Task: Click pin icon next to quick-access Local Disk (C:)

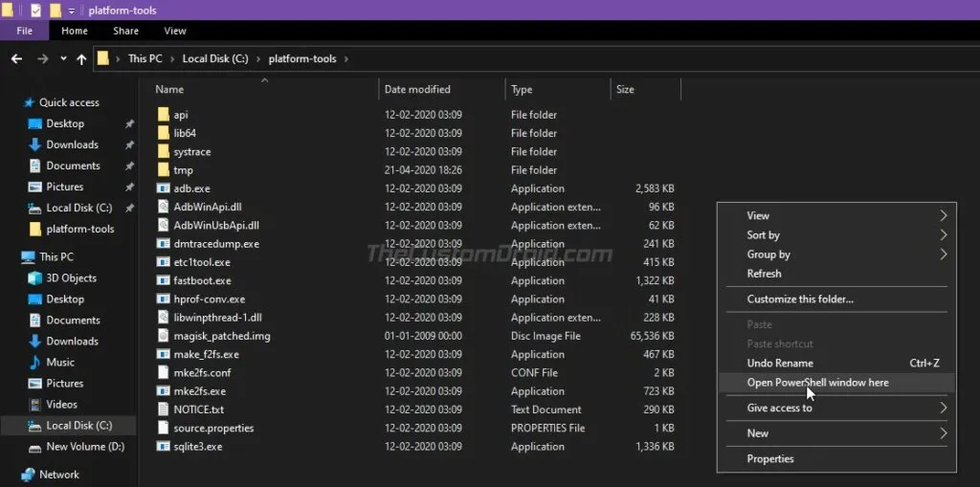Action: point(129,209)
